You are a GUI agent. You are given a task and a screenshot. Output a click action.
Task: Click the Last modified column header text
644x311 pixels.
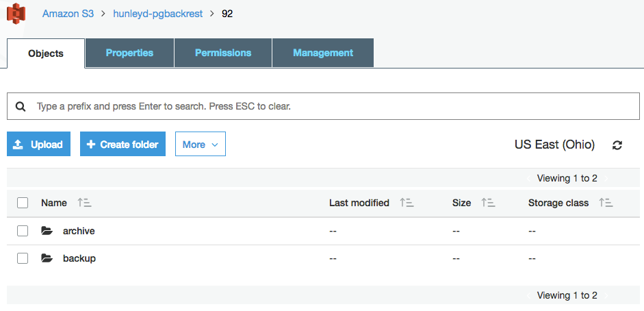click(x=359, y=203)
